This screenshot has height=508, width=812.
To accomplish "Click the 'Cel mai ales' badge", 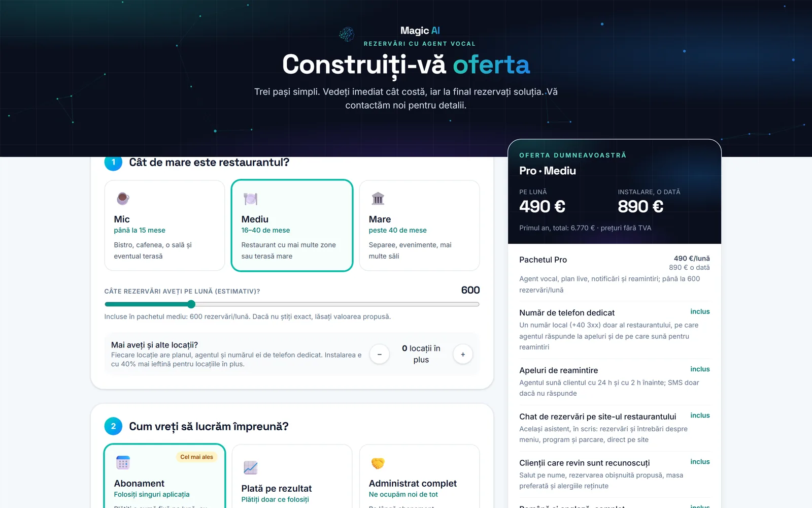I will click(x=196, y=457).
